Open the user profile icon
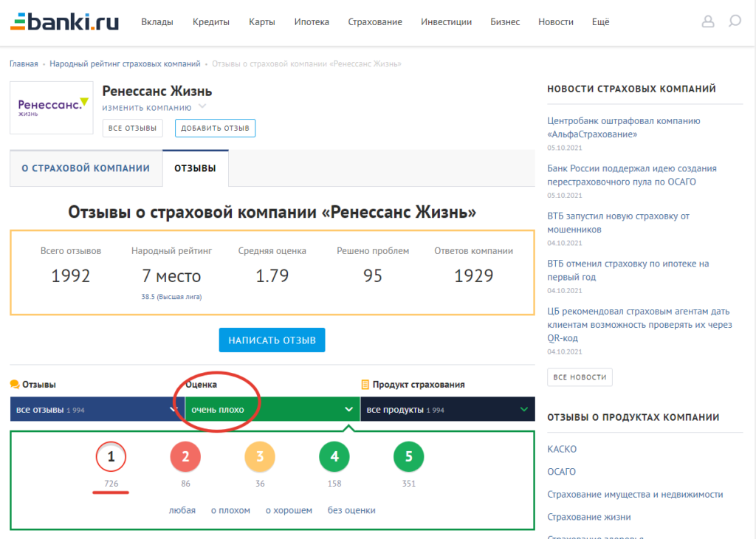Screen dimensions: 756x539 tap(708, 21)
